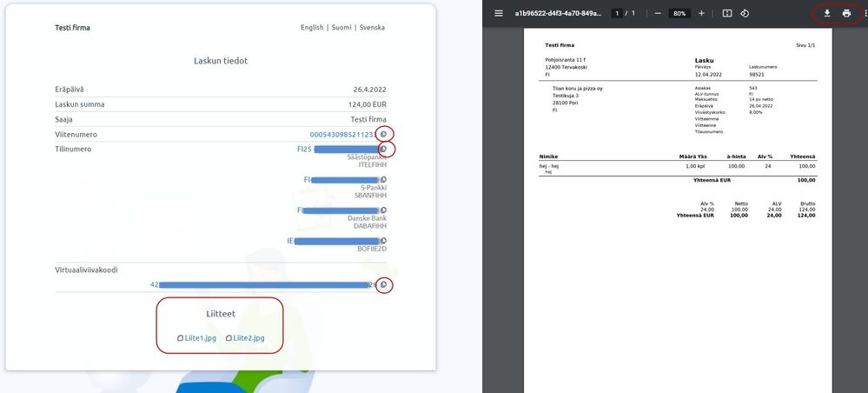Click the Sivu 1/1 label in PDF
The width and height of the screenshot is (868, 393).
[x=805, y=45]
